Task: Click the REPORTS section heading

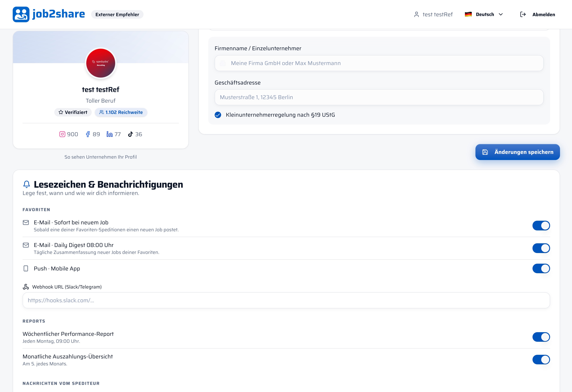Action: (x=34, y=321)
